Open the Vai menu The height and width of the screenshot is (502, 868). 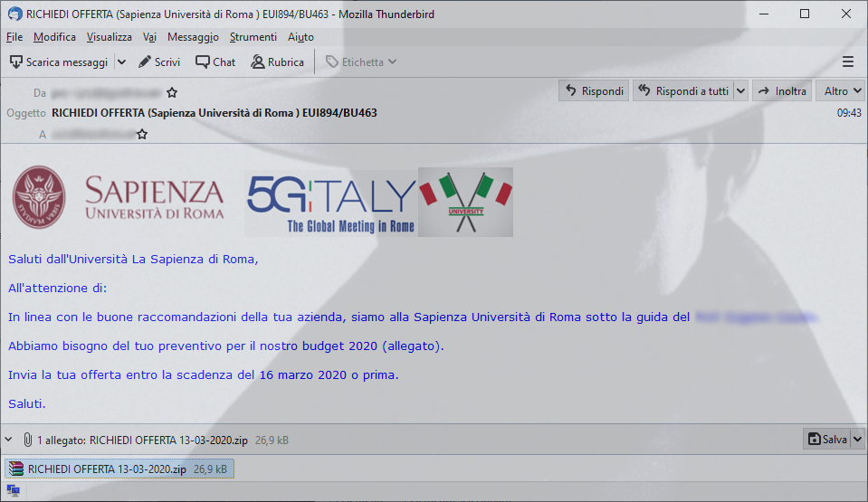149,37
